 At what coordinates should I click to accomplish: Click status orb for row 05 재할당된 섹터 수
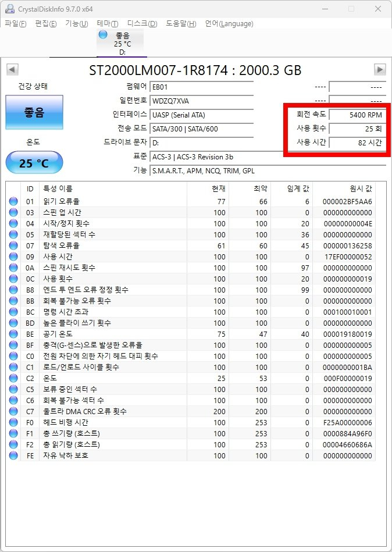pos(13,234)
